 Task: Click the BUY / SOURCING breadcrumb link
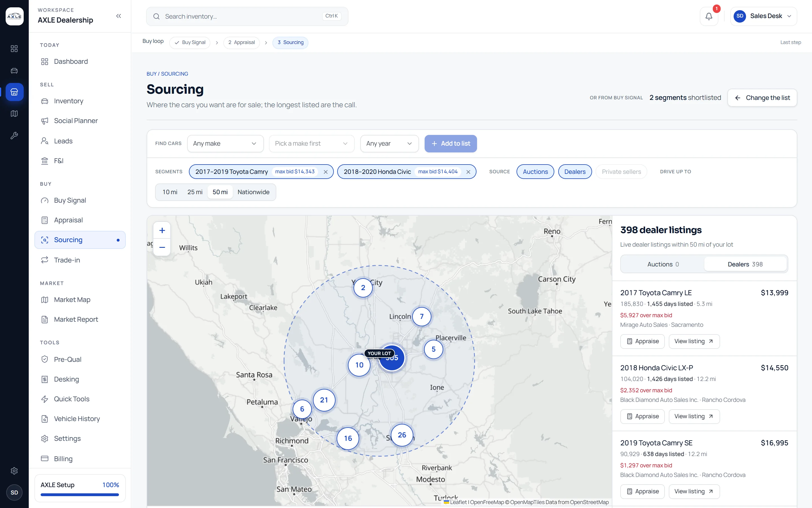click(x=167, y=74)
